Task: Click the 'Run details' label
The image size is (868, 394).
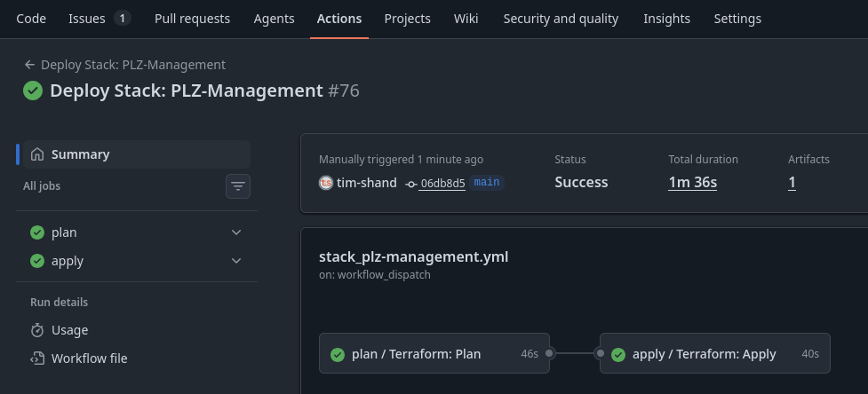Action: click(x=60, y=303)
